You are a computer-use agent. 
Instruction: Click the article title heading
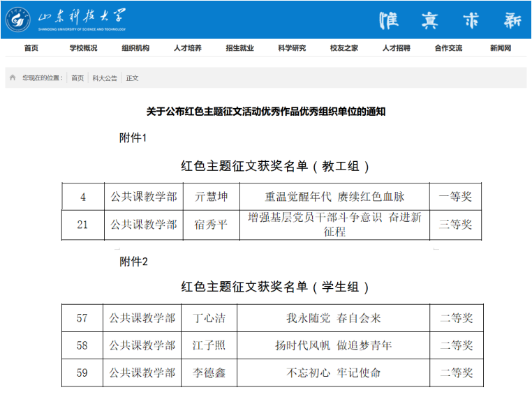point(265,112)
